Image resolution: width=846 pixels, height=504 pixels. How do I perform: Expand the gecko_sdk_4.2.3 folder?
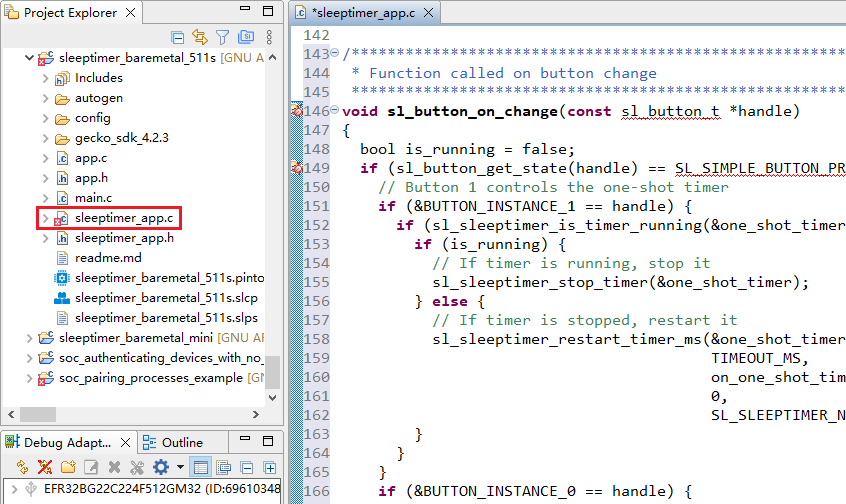point(46,138)
